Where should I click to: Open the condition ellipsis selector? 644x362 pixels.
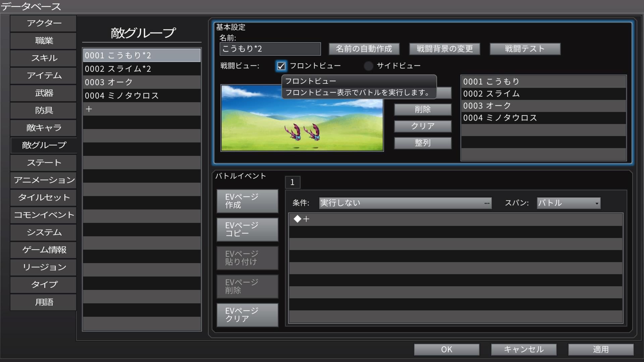tap(487, 203)
